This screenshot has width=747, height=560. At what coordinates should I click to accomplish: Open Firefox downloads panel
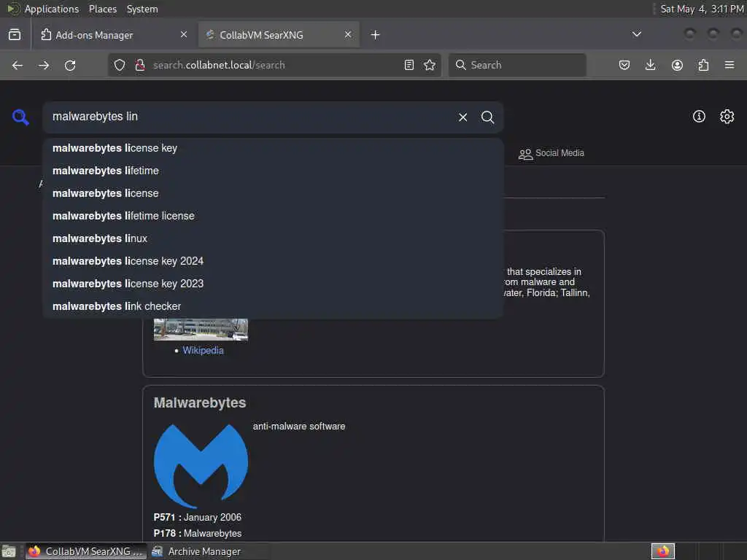[x=650, y=65]
